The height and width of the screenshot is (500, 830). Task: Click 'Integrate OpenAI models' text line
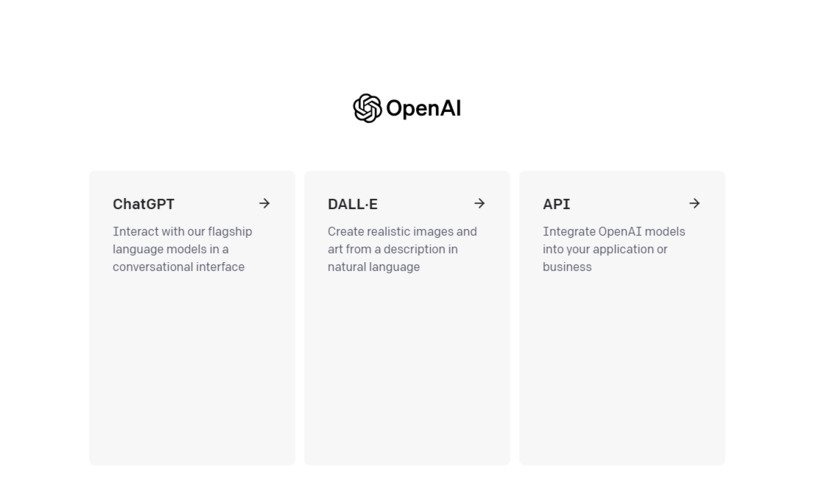(x=614, y=232)
